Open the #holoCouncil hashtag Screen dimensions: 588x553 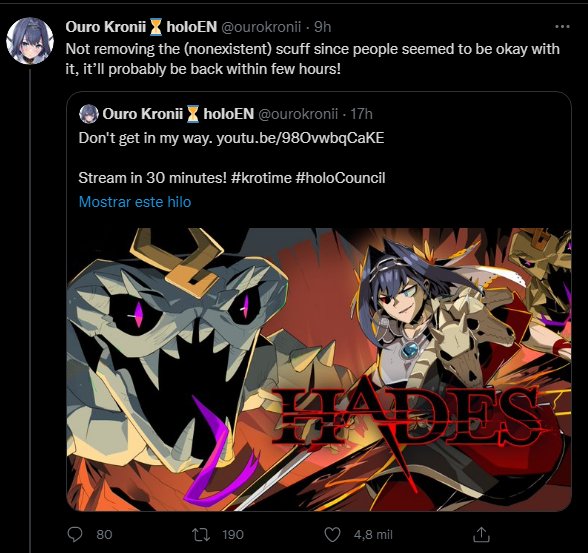[x=340, y=178]
